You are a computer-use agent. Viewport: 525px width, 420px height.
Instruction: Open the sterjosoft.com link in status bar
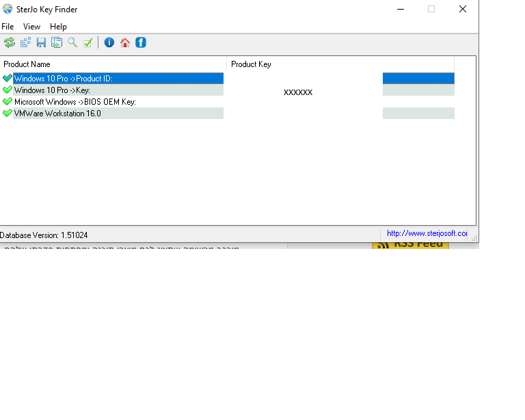(427, 233)
